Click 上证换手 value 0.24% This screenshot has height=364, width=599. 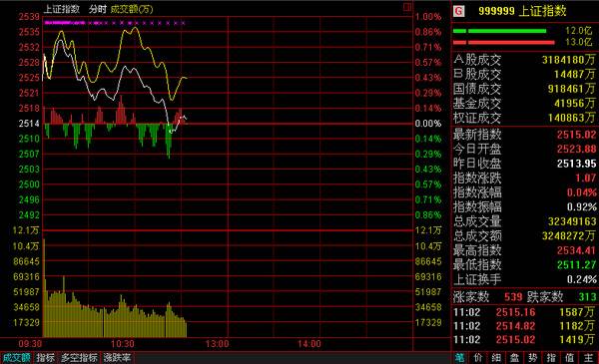(582, 279)
